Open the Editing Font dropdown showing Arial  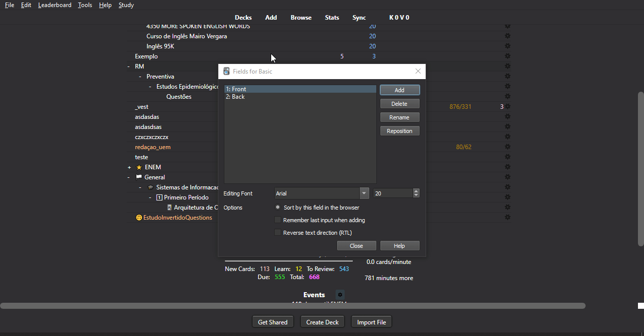(321, 193)
